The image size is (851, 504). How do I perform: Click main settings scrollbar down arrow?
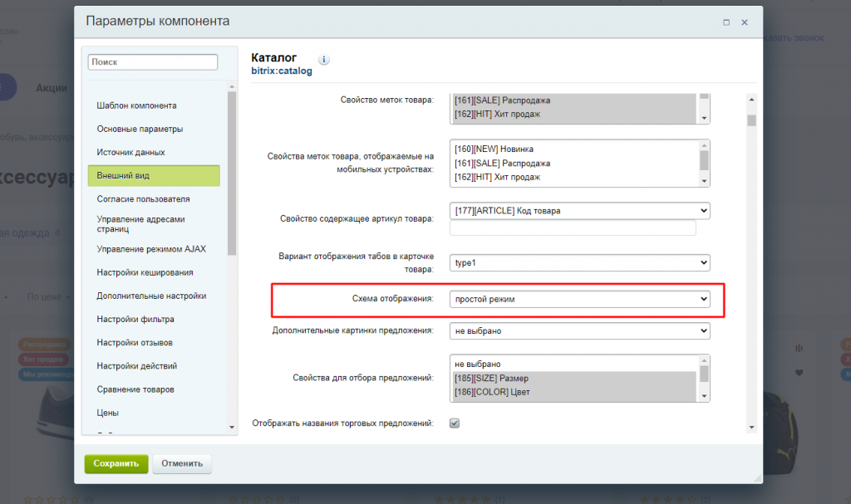(x=751, y=428)
